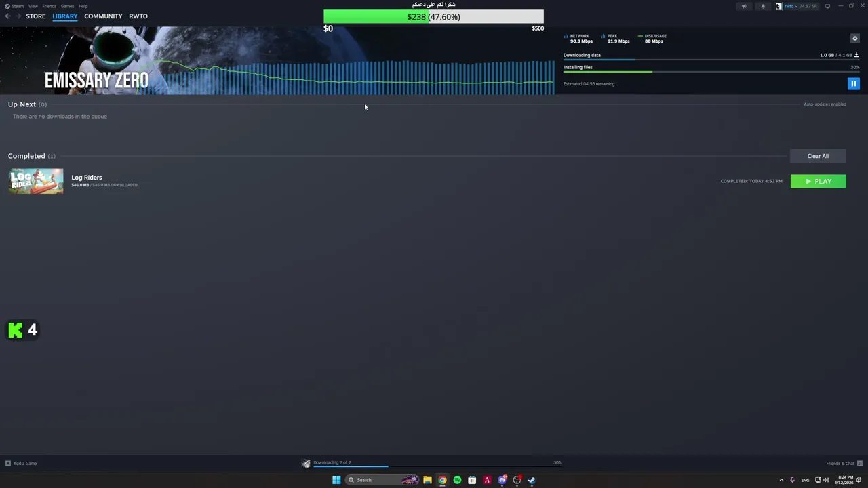Open Steam announcements megaphone icon
Image resolution: width=868 pixels, height=488 pixels.
tap(744, 6)
